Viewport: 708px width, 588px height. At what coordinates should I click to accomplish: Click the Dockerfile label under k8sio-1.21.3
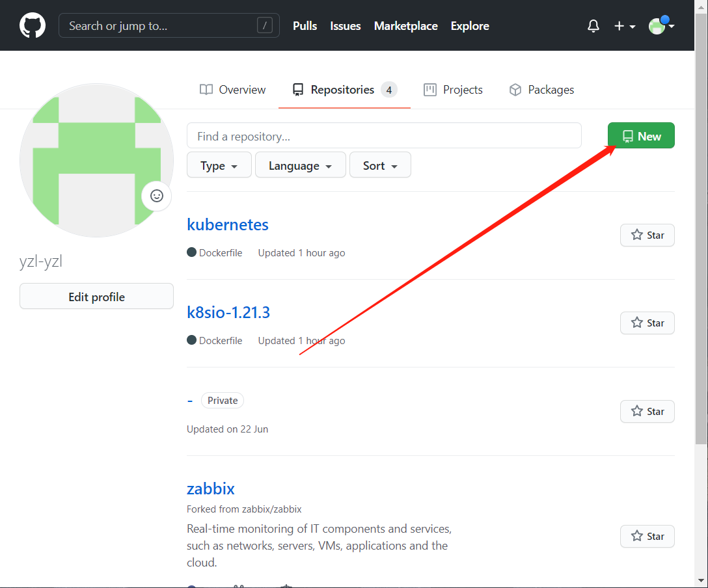tap(221, 341)
